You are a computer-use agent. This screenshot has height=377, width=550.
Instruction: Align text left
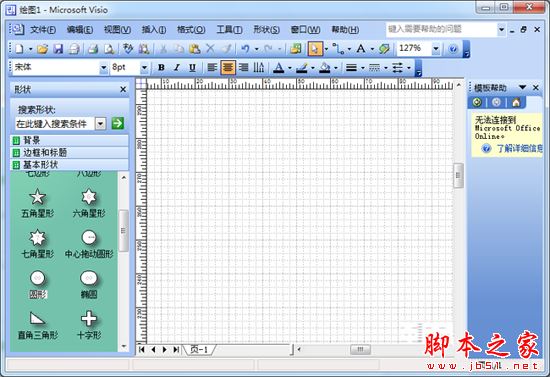coord(212,67)
